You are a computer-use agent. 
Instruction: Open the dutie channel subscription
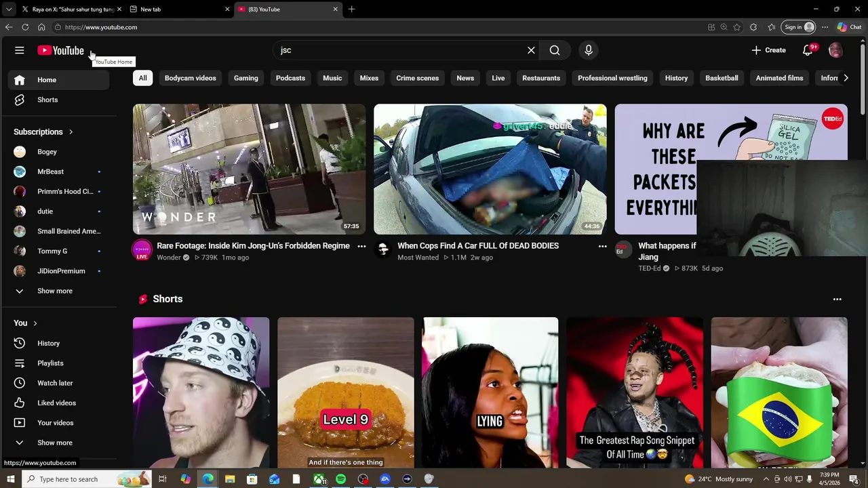(59, 211)
